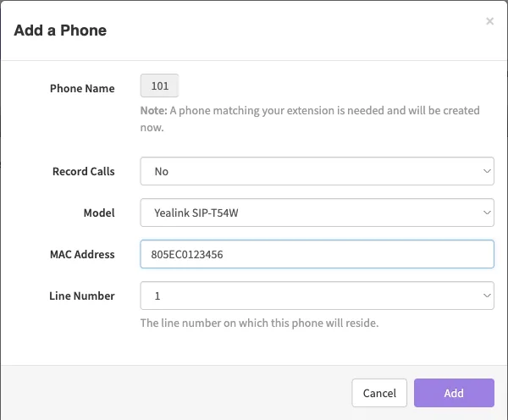Click the Model label
Screen dimensions: 508x420
(99, 213)
